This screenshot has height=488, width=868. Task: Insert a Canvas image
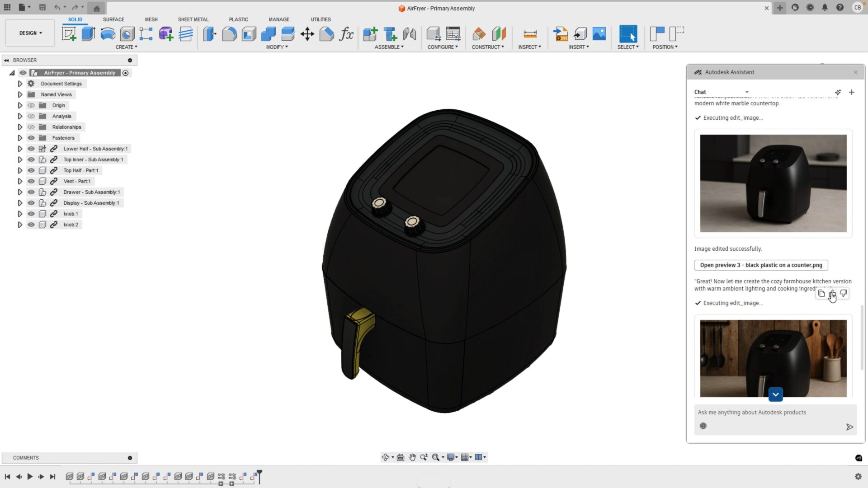[599, 34]
